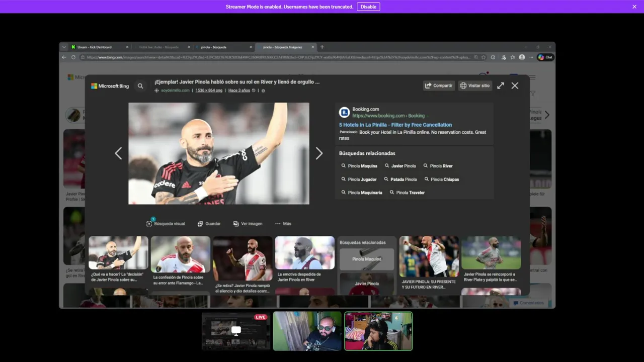Go back using the browser back arrow
644x362 pixels.
64,57
